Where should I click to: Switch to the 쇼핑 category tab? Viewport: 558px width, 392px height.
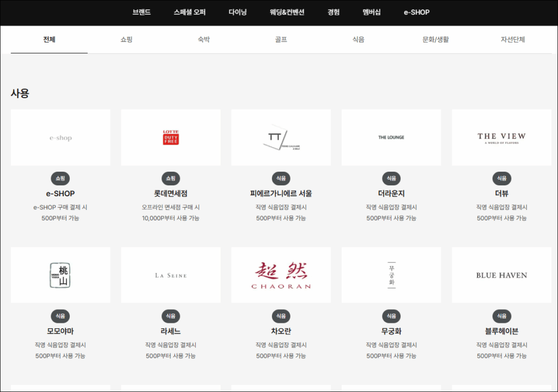[x=126, y=39]
